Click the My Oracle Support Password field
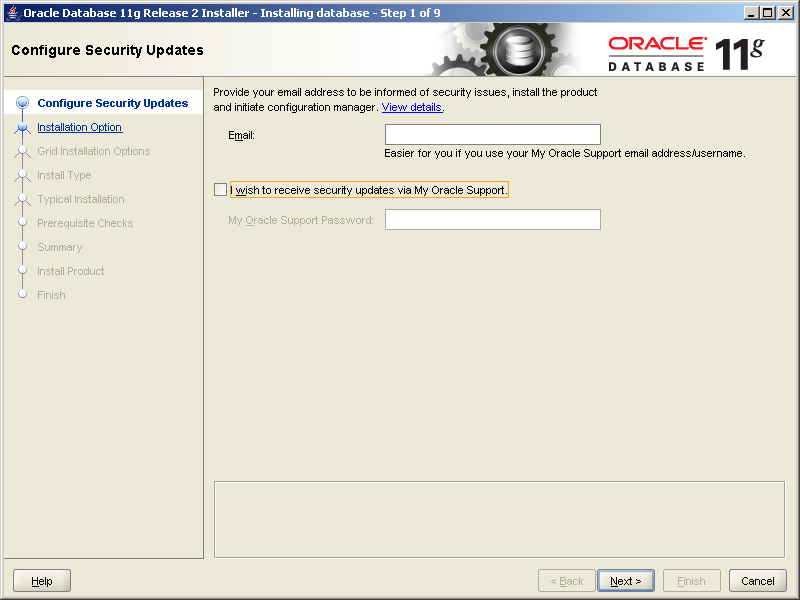 point(492,219)
